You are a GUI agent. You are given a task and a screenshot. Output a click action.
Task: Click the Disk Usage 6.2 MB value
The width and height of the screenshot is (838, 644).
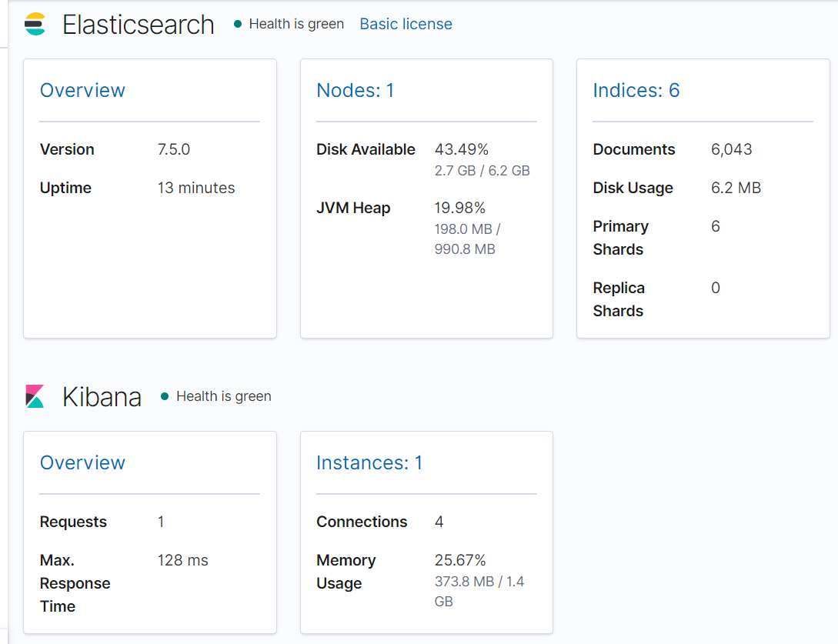pos(736,188)
